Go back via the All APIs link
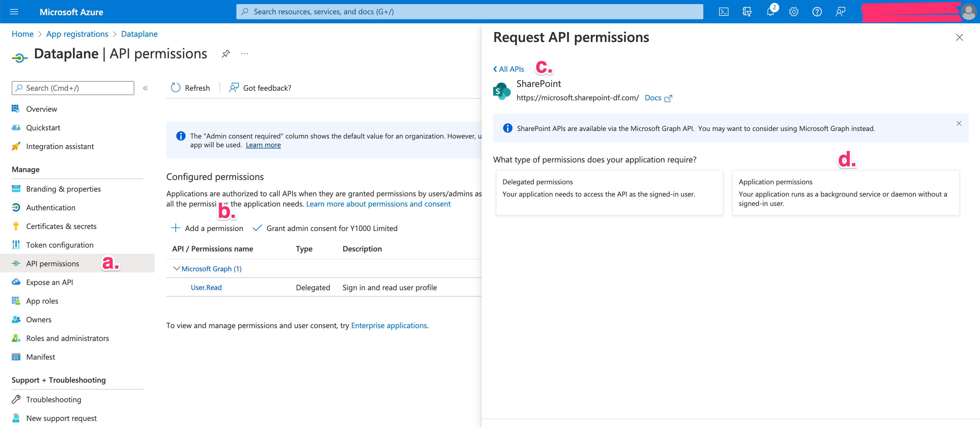 508,69
